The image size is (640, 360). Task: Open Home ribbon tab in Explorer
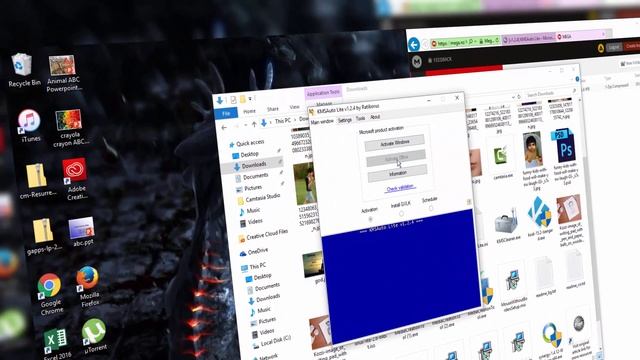coord(249,111)
